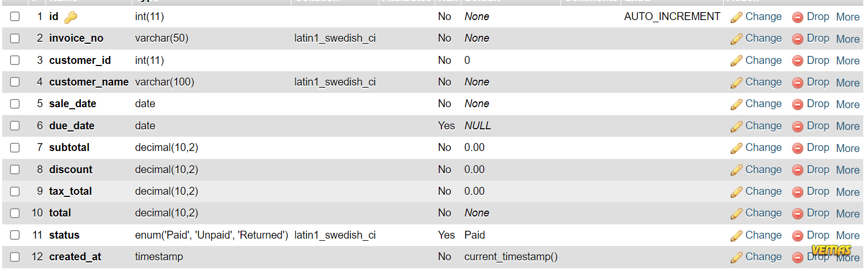
Task: Tick the checkbox for the id column
Action: pyautogui.click(x=15, y=16)
